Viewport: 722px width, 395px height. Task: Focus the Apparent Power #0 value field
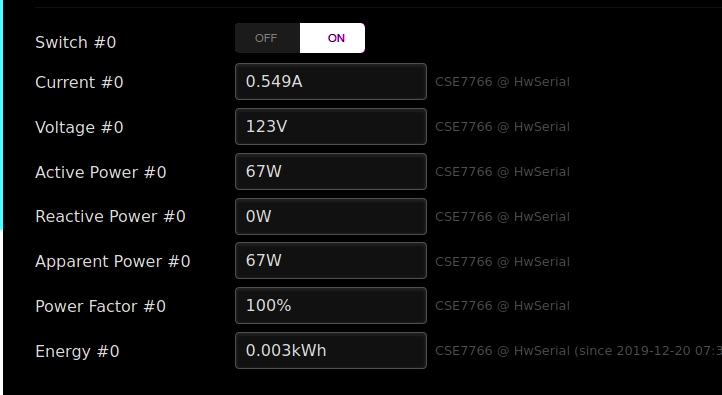[x=331, y=261]
